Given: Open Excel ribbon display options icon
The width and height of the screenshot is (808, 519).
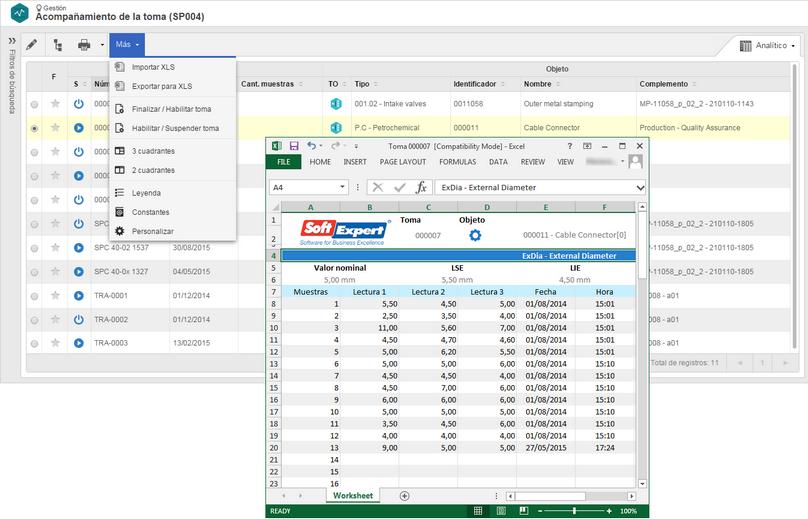Looking at the screenshot, I should pos(587,146).
